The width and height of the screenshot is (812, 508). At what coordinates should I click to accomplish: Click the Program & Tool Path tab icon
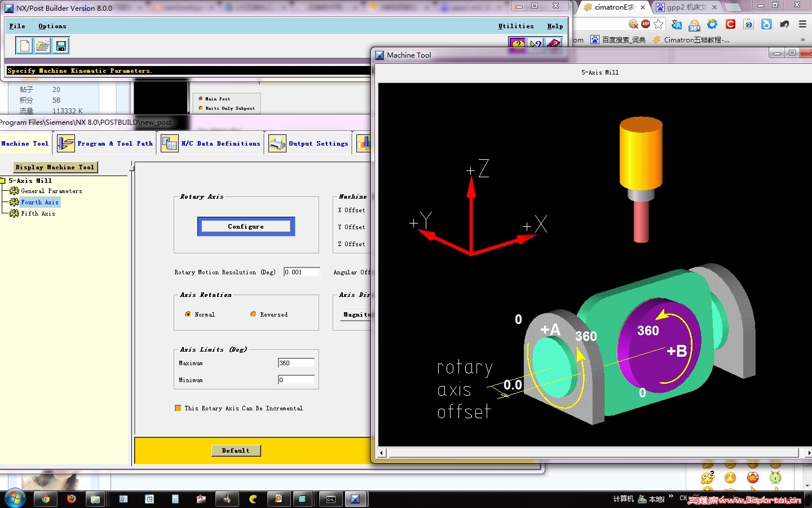click(x=65, y=143)
